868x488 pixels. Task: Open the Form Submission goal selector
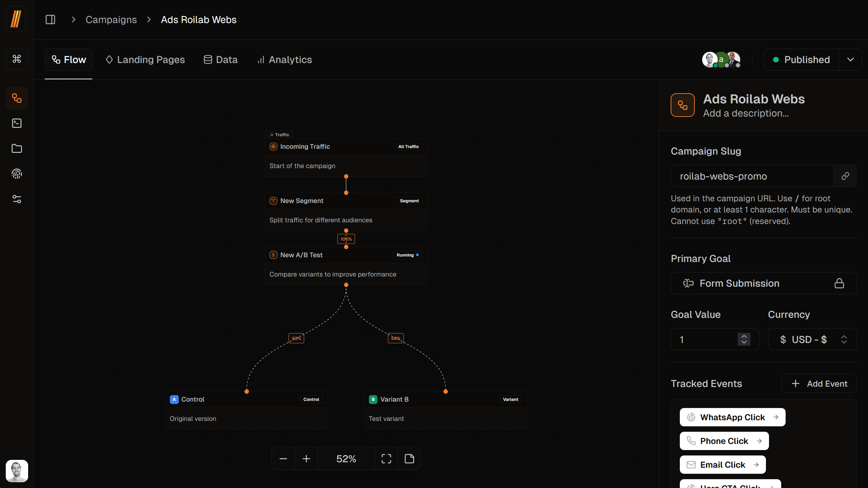click(738, 283)
